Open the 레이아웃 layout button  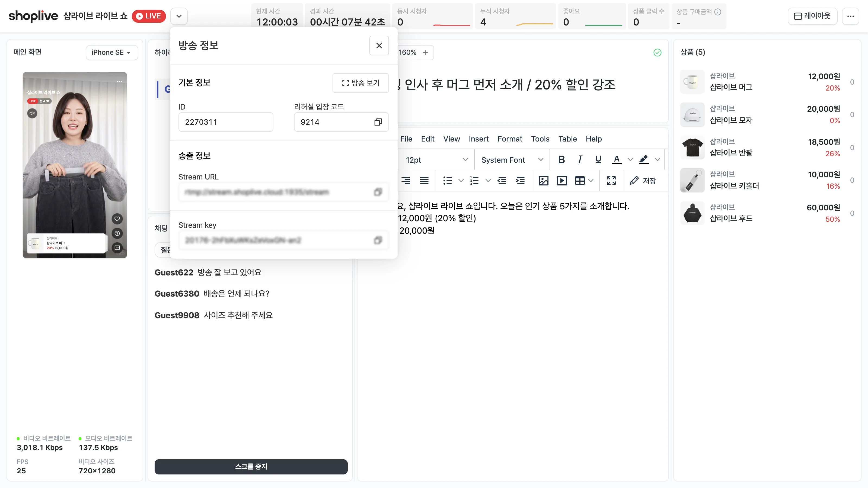812,16
